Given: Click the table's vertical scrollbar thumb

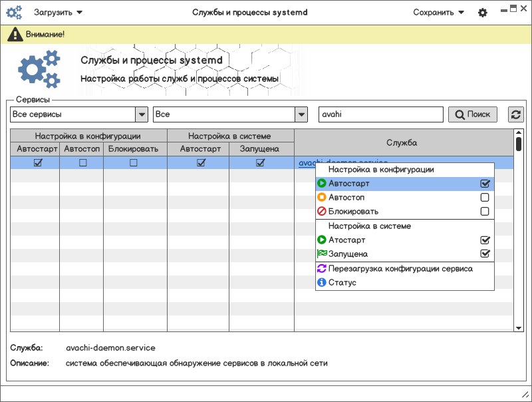Looking at the screenshot, I should (x=519, y=144).
